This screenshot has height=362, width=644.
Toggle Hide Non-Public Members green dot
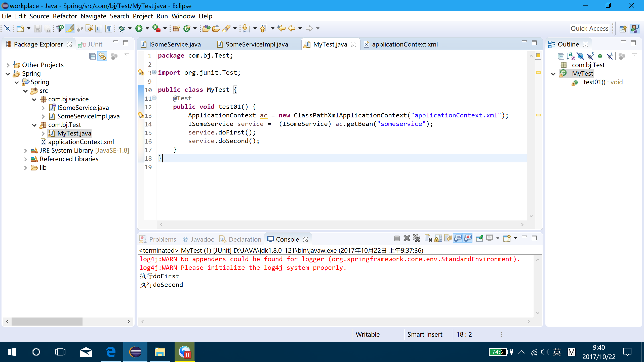(600, 56)
